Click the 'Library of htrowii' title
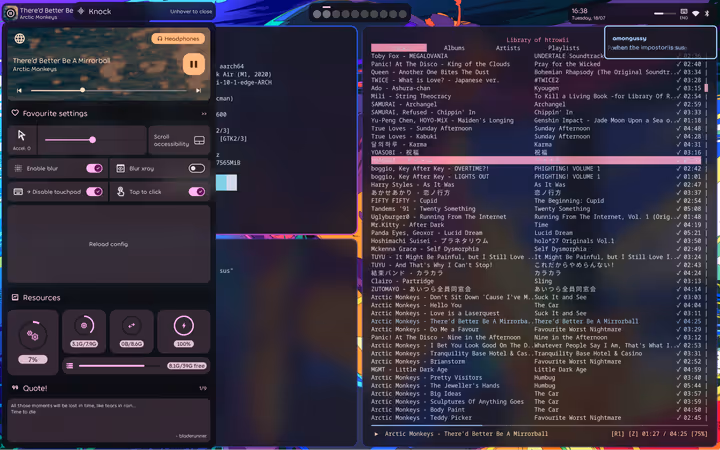 (x=537, y=40)
